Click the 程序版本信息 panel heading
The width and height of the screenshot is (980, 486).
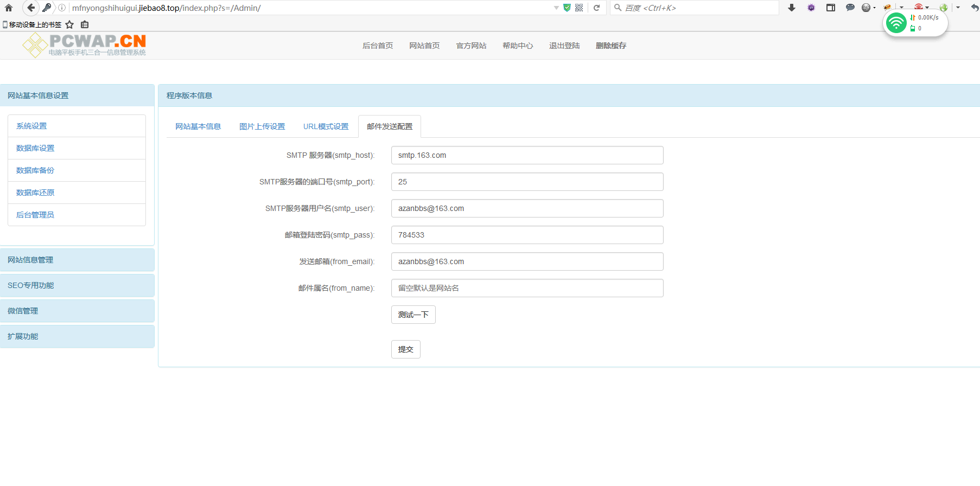(x=569, y=95)
